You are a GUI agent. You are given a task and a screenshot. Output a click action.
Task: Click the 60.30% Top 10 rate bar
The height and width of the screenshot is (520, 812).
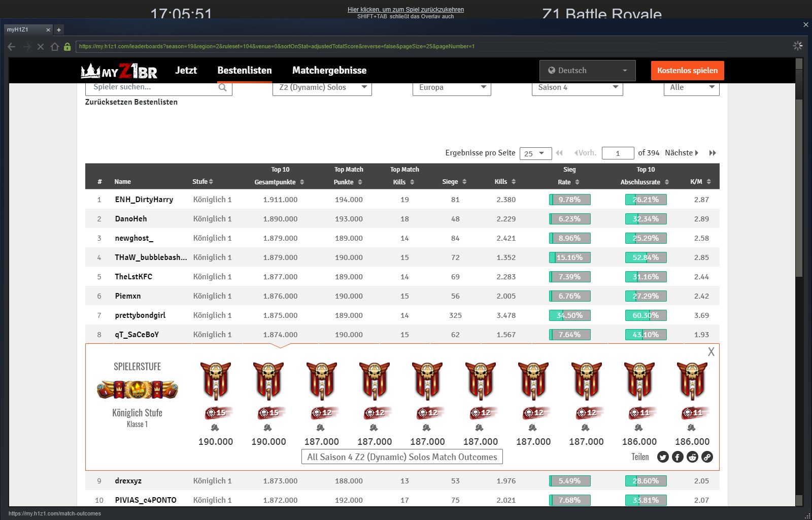pyautogui.click(x=646, y=315)
